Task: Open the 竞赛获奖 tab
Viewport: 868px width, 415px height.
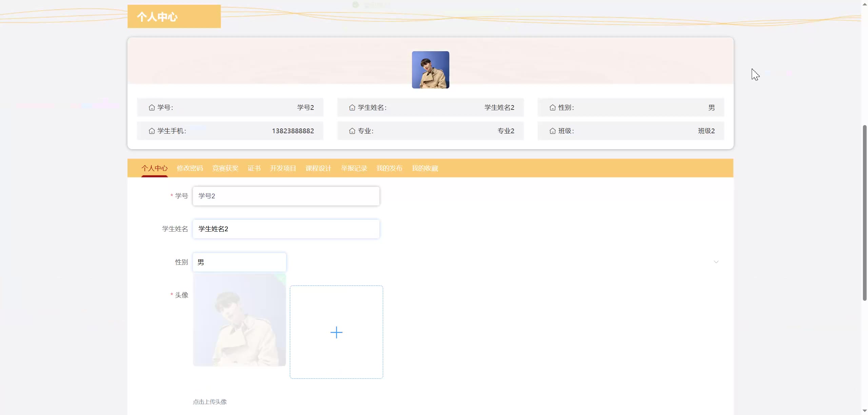Action: pyautogui.click(x=225, y=168)
